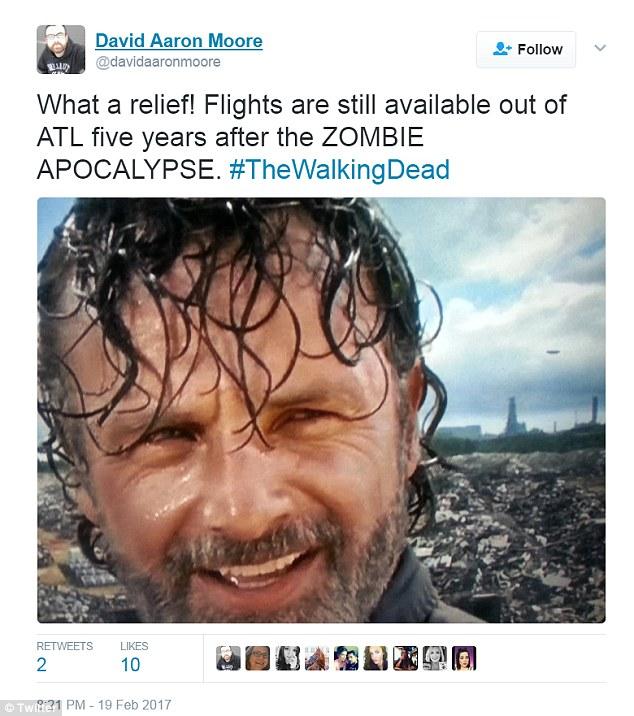634x716 pixels.
Task: Open the 19 Feb 2017 timestamp
Action: coord(104,705)
